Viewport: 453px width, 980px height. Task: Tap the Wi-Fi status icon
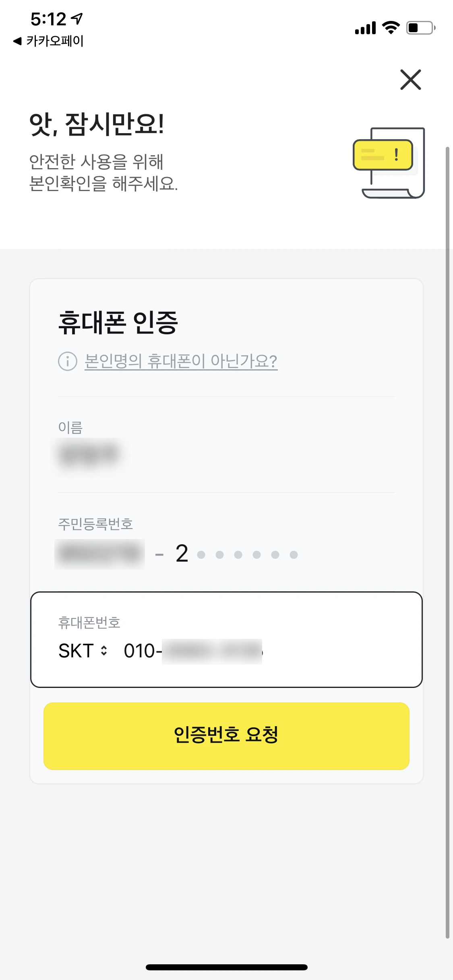391,28
